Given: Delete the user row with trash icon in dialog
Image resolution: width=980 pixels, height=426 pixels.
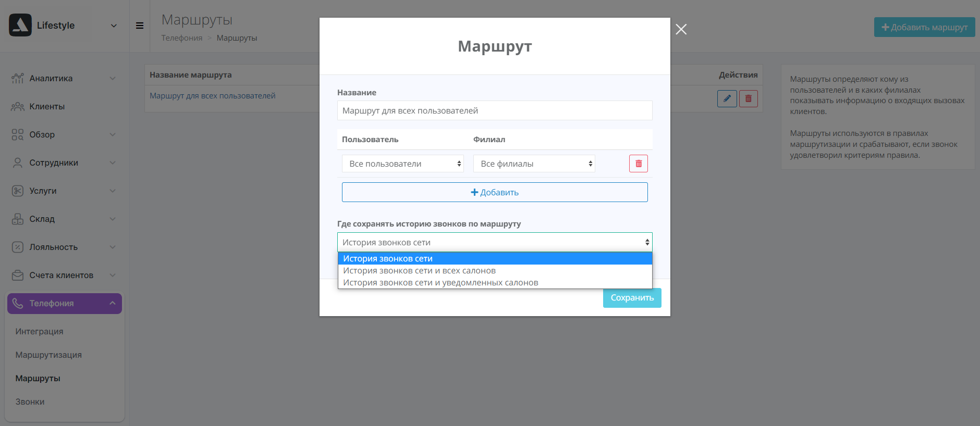Looking at the screenshot, I should coord(638,164).
